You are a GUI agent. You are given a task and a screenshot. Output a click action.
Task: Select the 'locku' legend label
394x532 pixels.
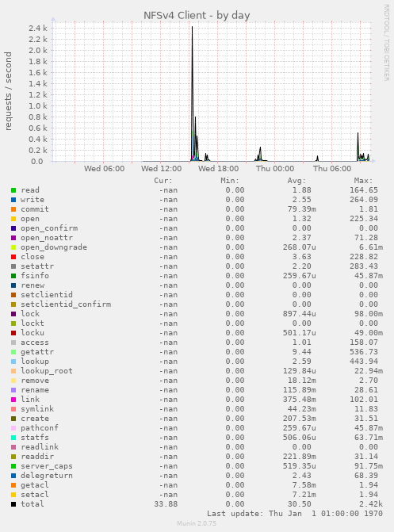[x=33, y=333]
